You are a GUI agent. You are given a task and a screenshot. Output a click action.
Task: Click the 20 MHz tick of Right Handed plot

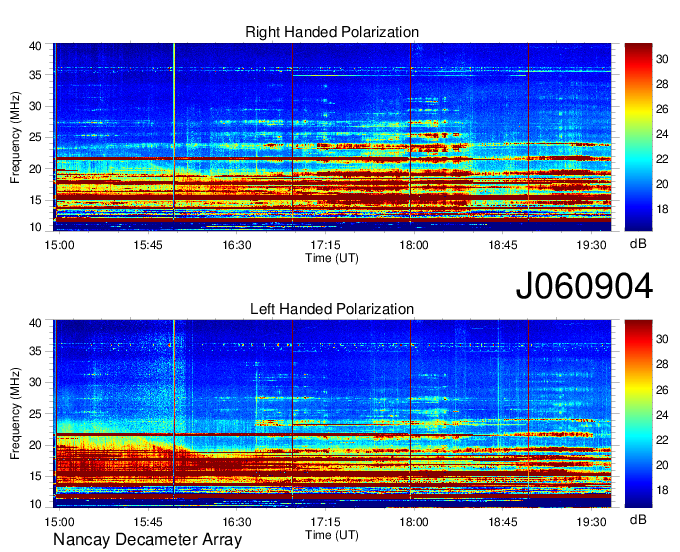coord(36,169)
